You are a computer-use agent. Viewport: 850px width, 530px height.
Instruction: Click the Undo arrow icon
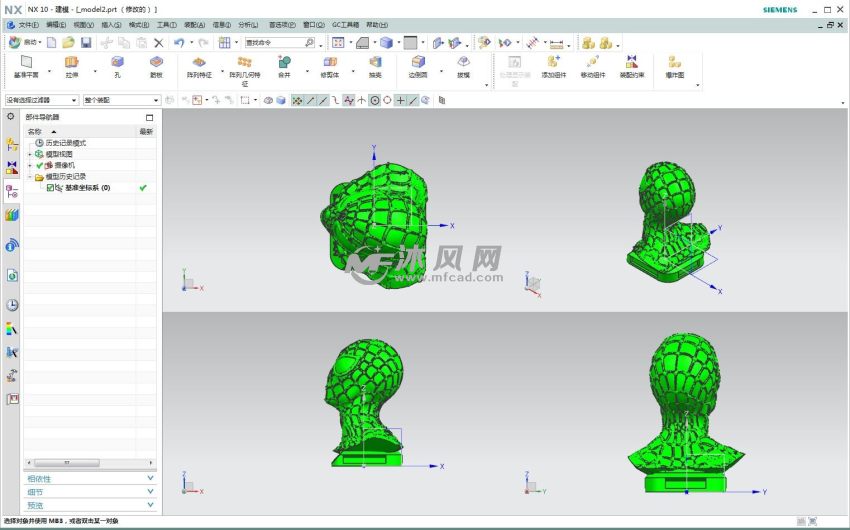(x=179, y=43)
